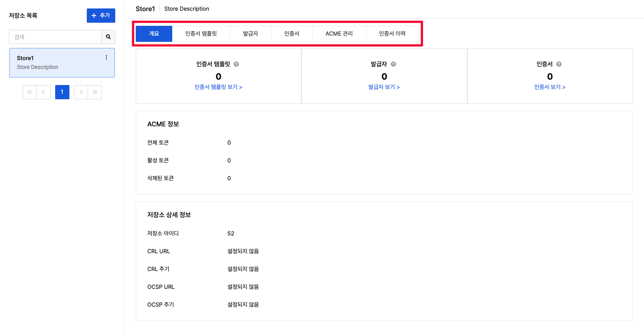
Task: Click help icon next to 인증서 count
Action: point(559,64)
